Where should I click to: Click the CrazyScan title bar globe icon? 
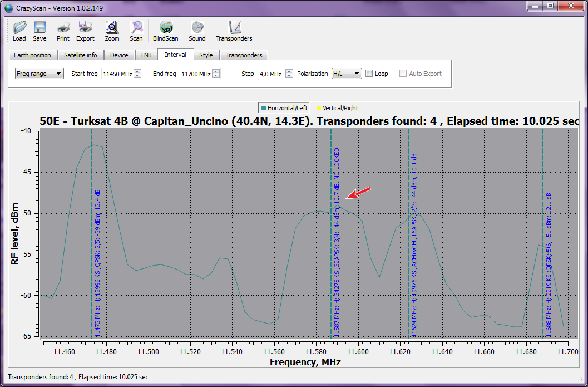click(x=9, y=8)
